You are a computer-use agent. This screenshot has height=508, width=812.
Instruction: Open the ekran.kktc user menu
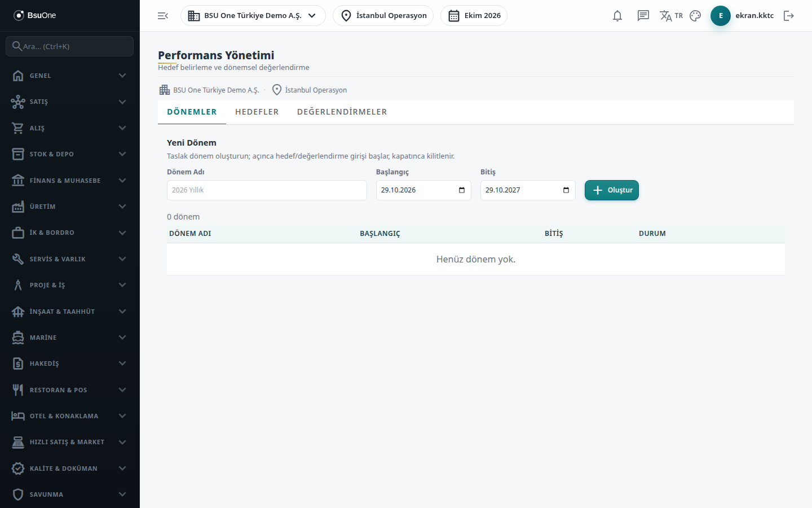point(754,16)
